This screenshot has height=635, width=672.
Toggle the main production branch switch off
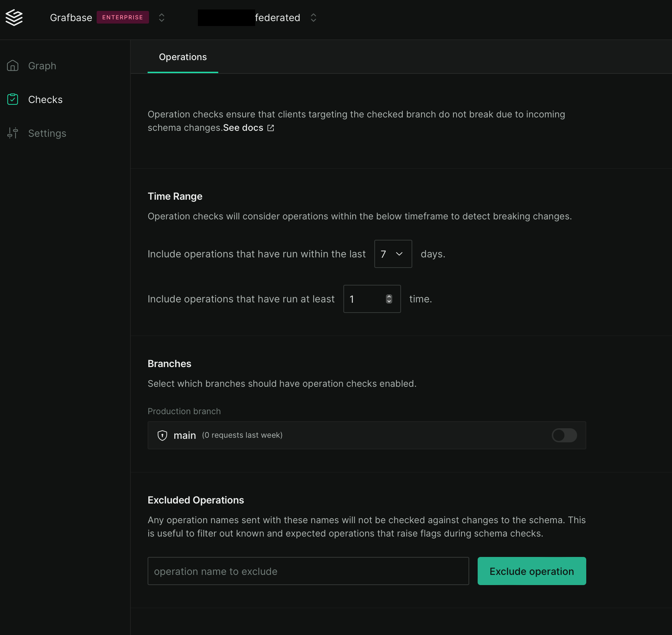click(564, 435)
